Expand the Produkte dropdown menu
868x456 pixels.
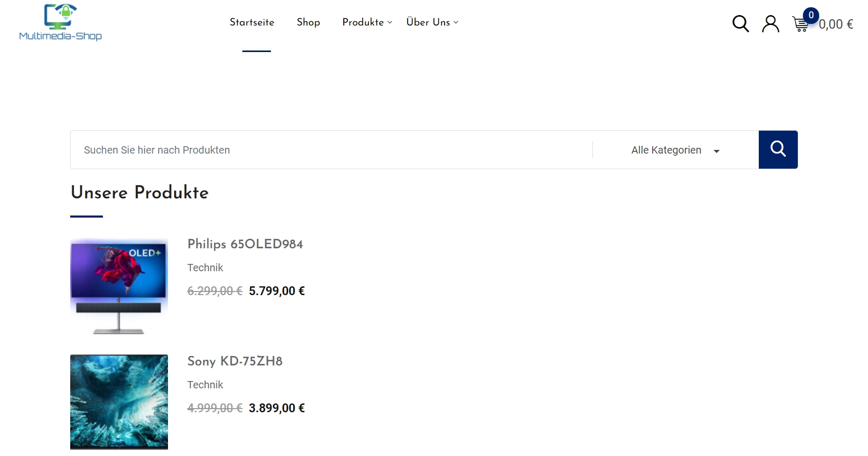pyautogui.click(x=367, y=22)
